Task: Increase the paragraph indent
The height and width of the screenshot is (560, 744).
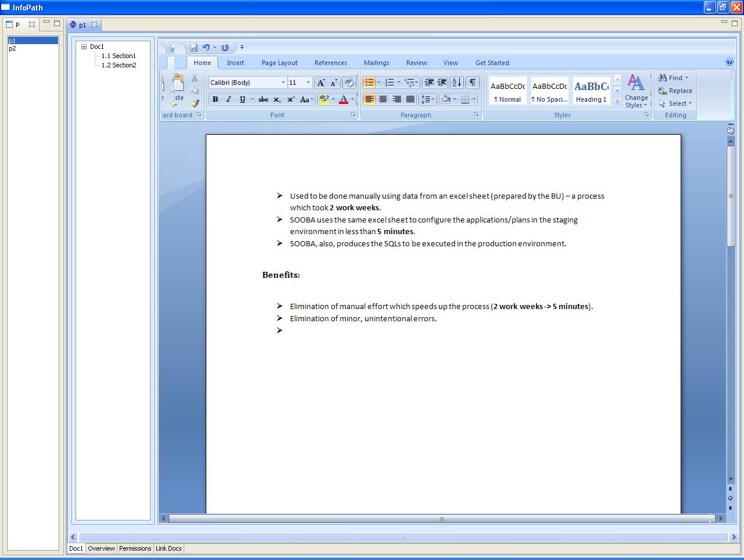Action: point(442,82)
